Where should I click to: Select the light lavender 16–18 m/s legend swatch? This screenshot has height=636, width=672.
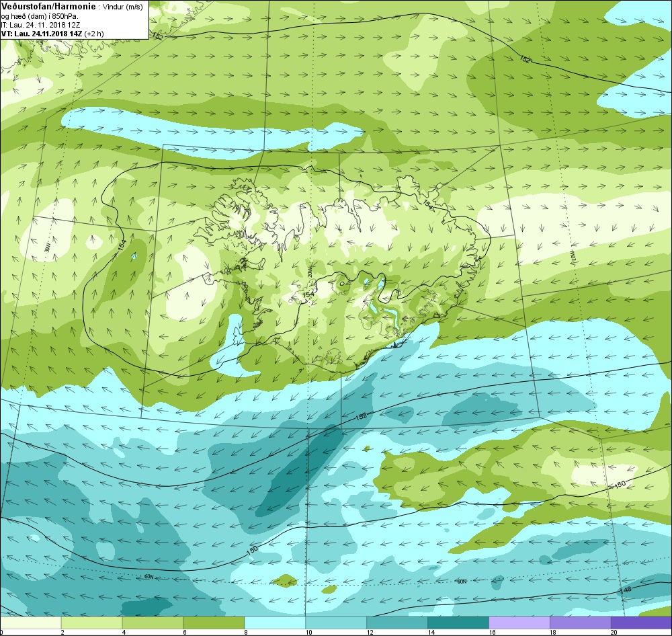[519, 623]
